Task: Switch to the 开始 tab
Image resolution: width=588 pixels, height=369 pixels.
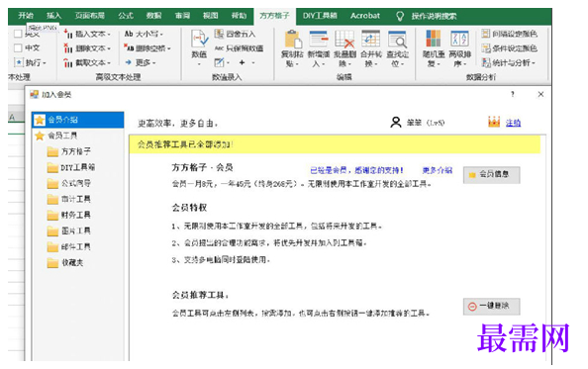Action: pyautogui.click(x=26, y=16)
